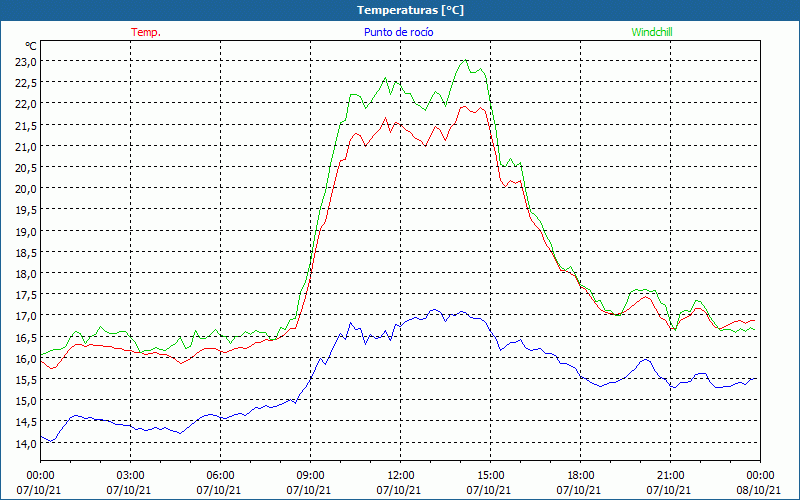The width and height of the screenshot is (800, 500).
Task: Click the 06:00 time axis label
Action: coord(221,476)
